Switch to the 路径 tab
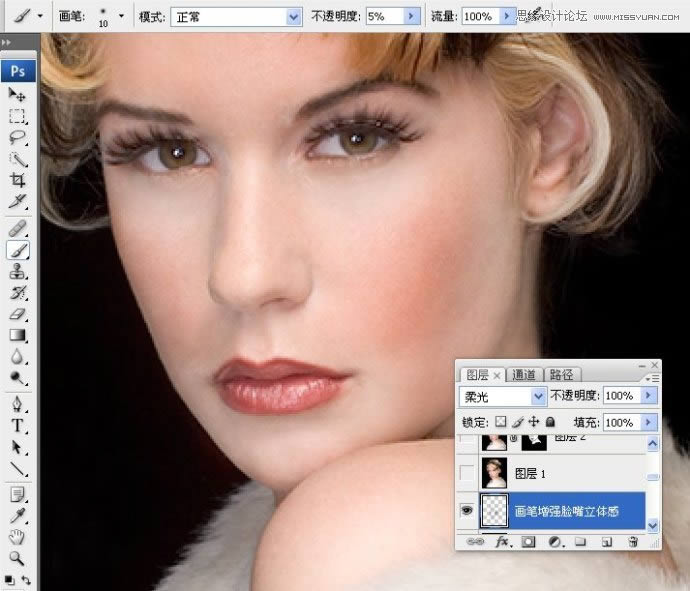Viewport: 690px width, 591px height. tap(561, 375)
